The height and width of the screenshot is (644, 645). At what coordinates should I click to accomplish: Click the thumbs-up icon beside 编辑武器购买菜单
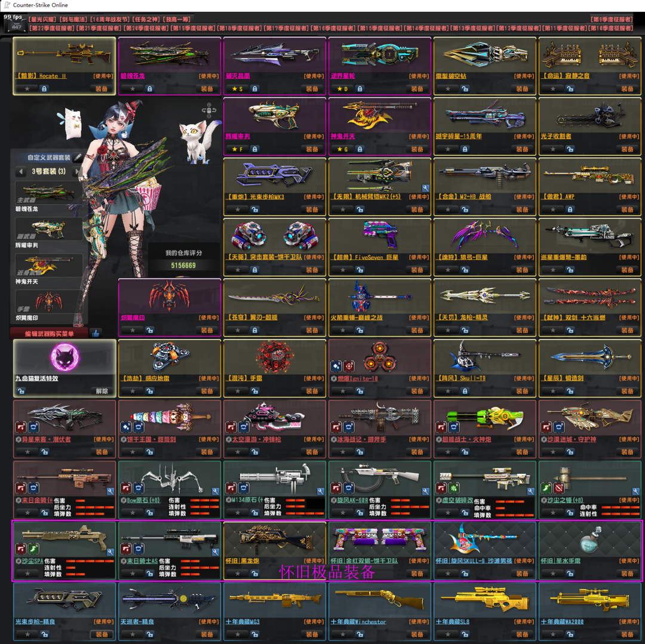96,333
